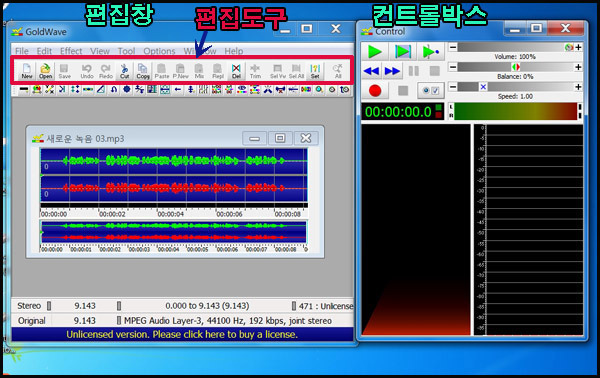
Task: Open the Effect menu
Action: [x=71, y=51]
